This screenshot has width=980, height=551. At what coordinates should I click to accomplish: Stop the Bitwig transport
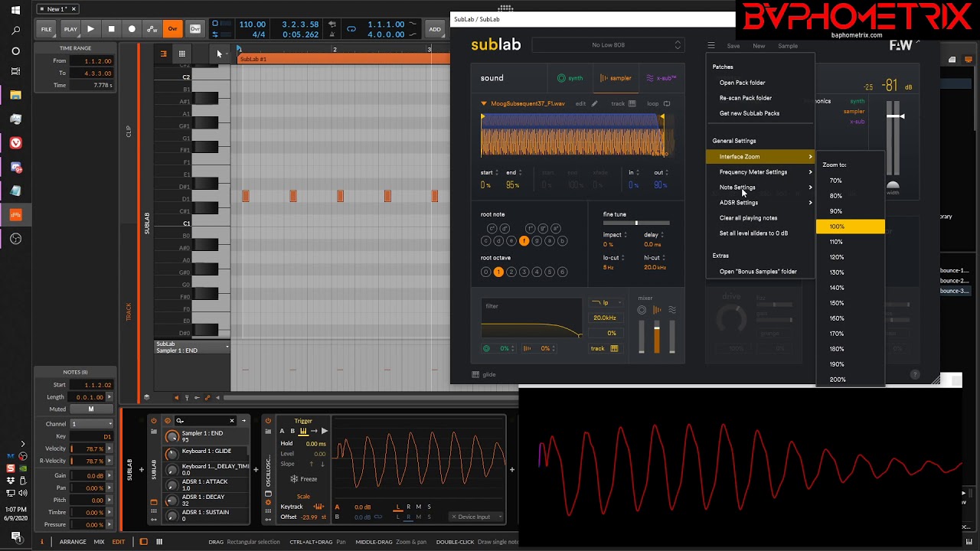tap(111, 29)
